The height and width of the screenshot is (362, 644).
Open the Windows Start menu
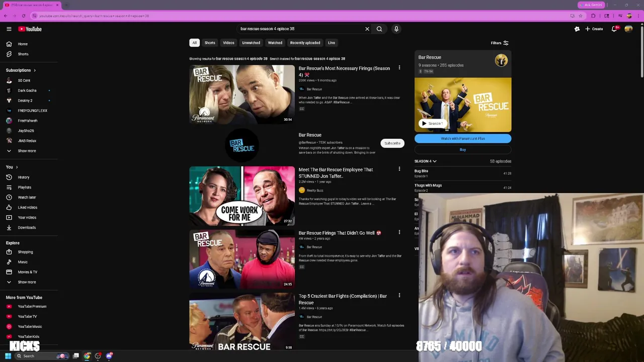click(8, 356)
